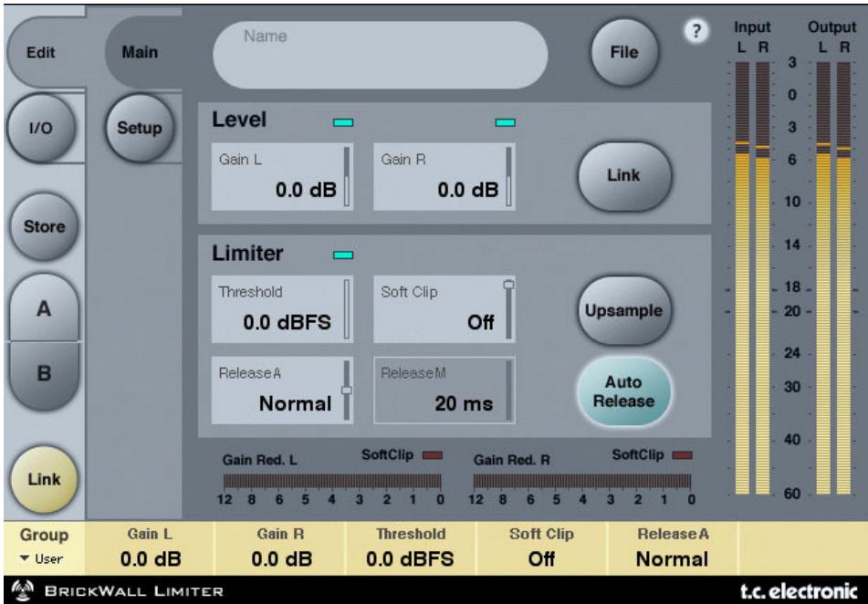Click the Input L level meter
This screenshot has width=868, height=604.
742,278
